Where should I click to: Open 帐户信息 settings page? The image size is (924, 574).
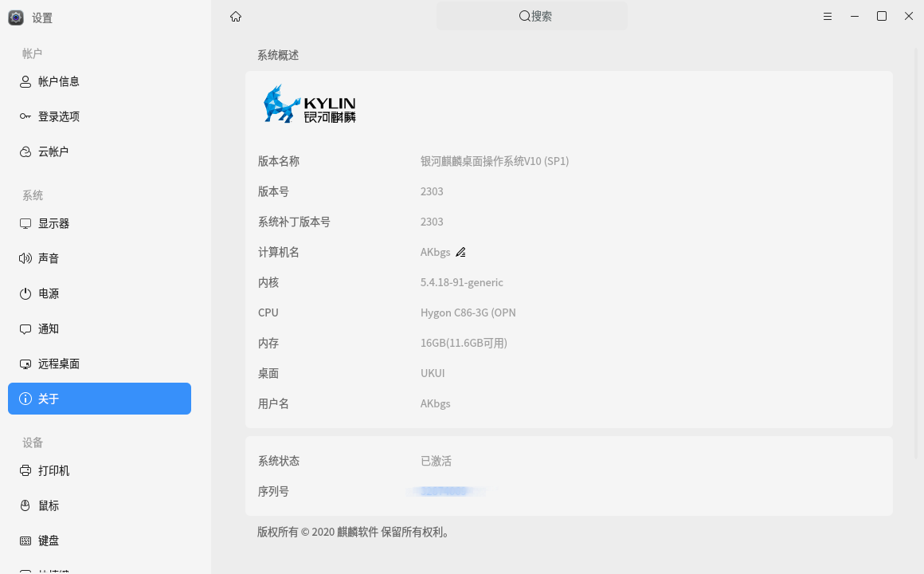[100, 81]
